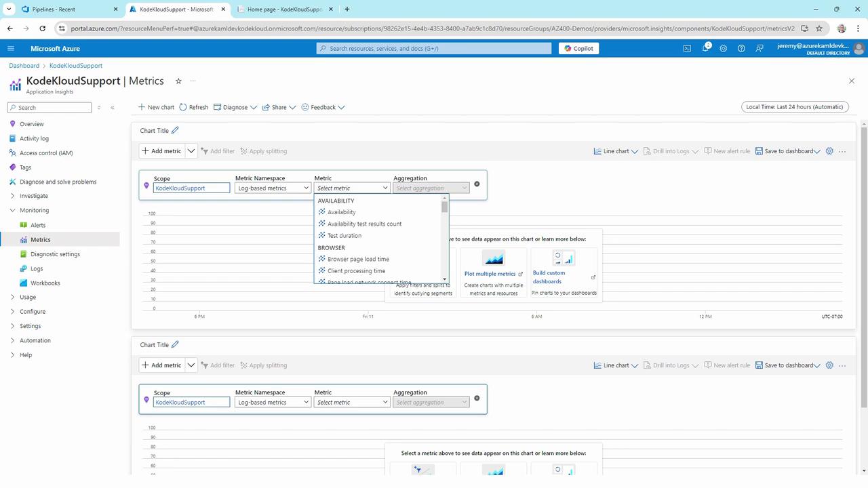Viewport: 868px width, 488px height.
Task: Open first chart's settings gear
Action: [829, 151]
